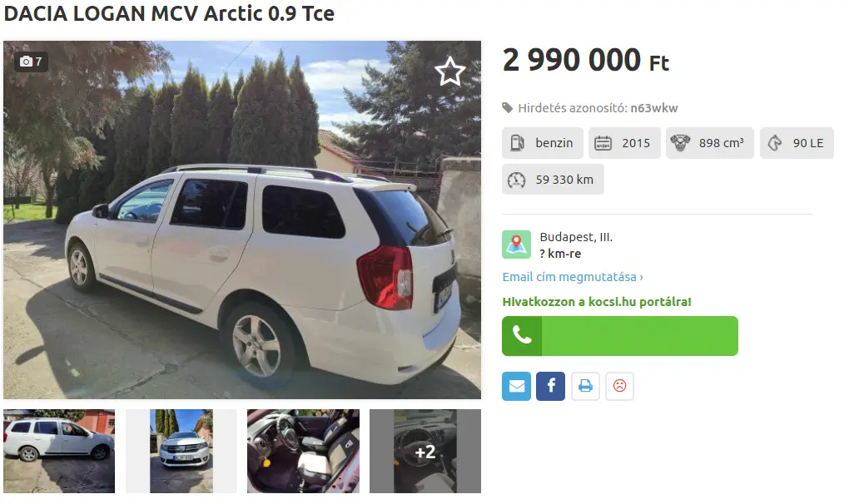The width and height of the screenshot is (849, 504).
Task: Open the first thumbnail of the white car side view
Action: (59, 451)
